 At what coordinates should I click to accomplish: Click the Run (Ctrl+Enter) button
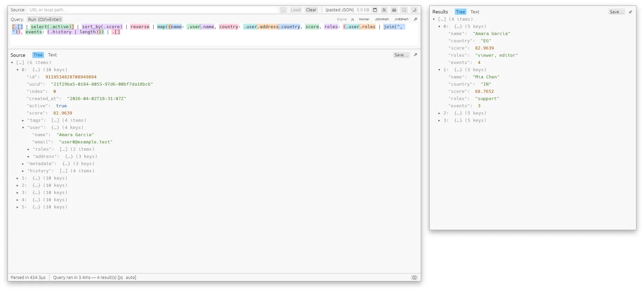[45, 20]
